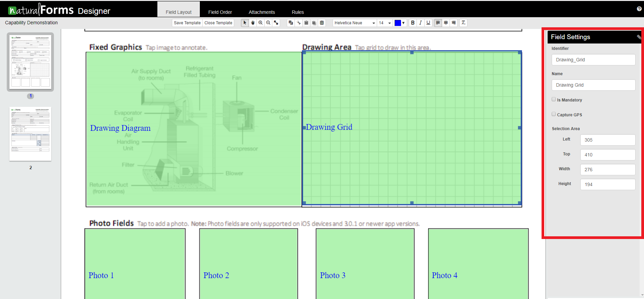
Task: Open the text color dropdown arrow
Action: point(403,23)
